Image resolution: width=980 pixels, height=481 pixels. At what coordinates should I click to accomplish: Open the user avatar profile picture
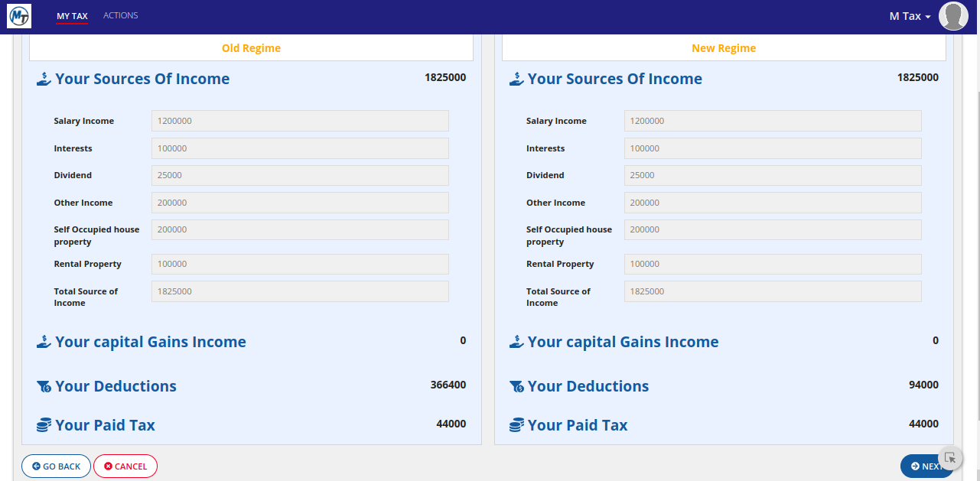coord(953,16)
